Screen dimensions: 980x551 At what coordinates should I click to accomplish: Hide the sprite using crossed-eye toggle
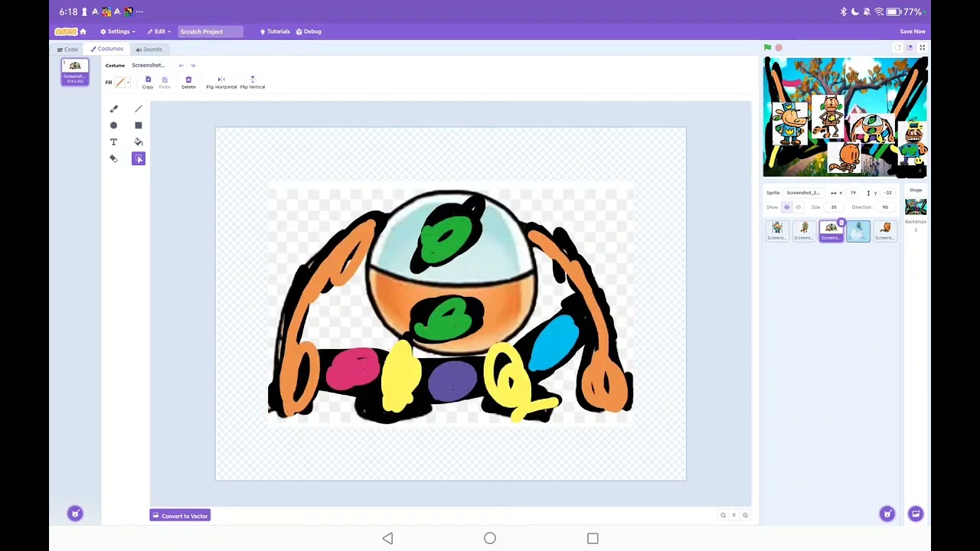[x=798, y=207]
